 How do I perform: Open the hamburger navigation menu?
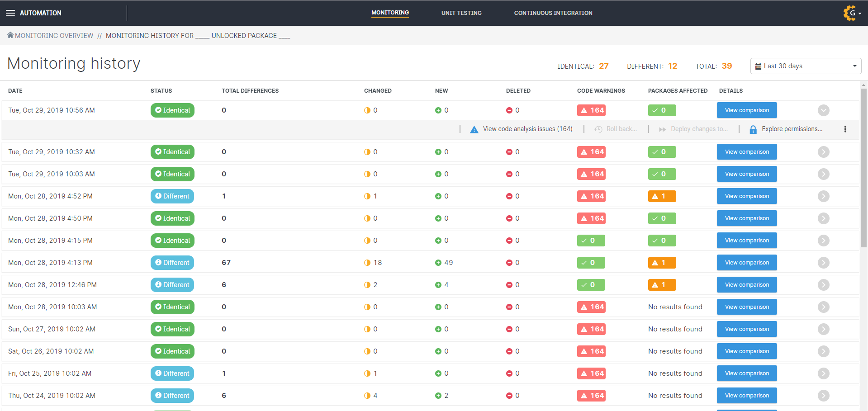click(x=10, y=13)
